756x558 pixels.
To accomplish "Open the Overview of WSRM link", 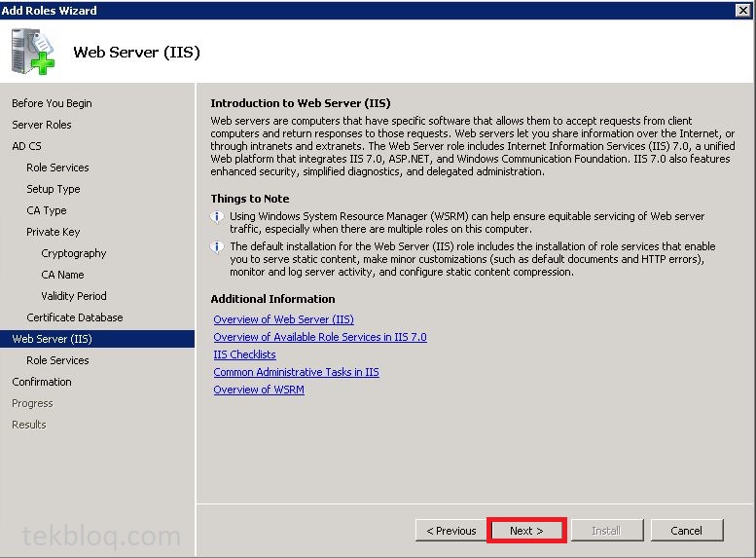I will point(259,390).
